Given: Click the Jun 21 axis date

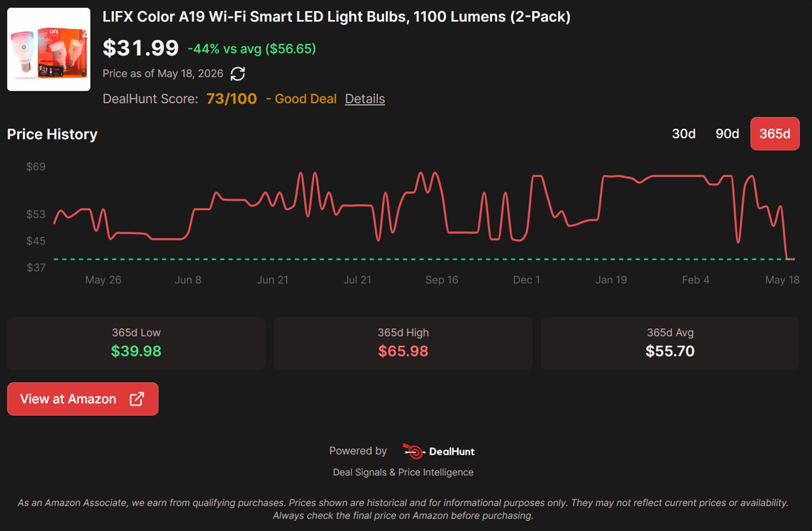Looking at the screenshot, I should (273, 280).
